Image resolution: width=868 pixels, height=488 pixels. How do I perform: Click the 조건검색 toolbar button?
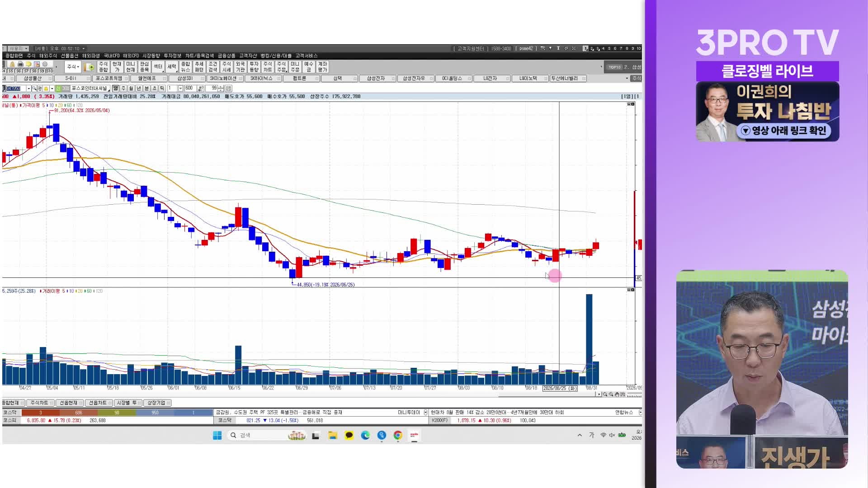pyautogui.click(x=213, y=67)
